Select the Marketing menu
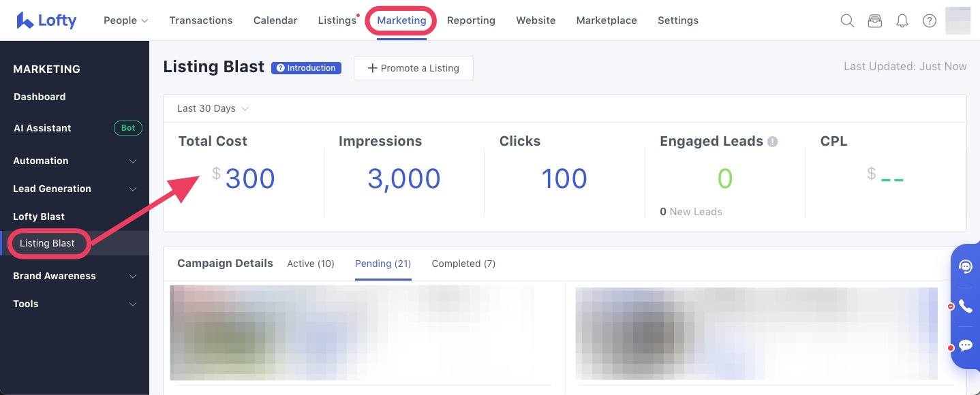980x395 pixels. [x=401, y=20]
